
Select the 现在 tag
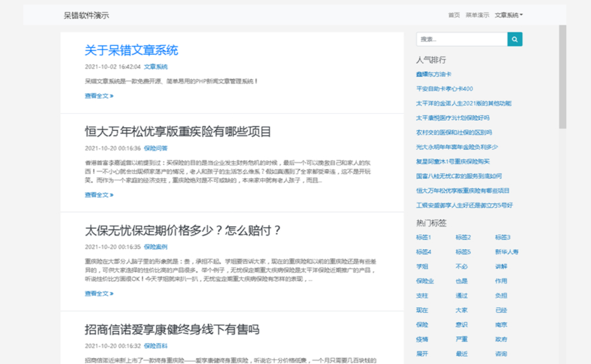coord(422,310)
